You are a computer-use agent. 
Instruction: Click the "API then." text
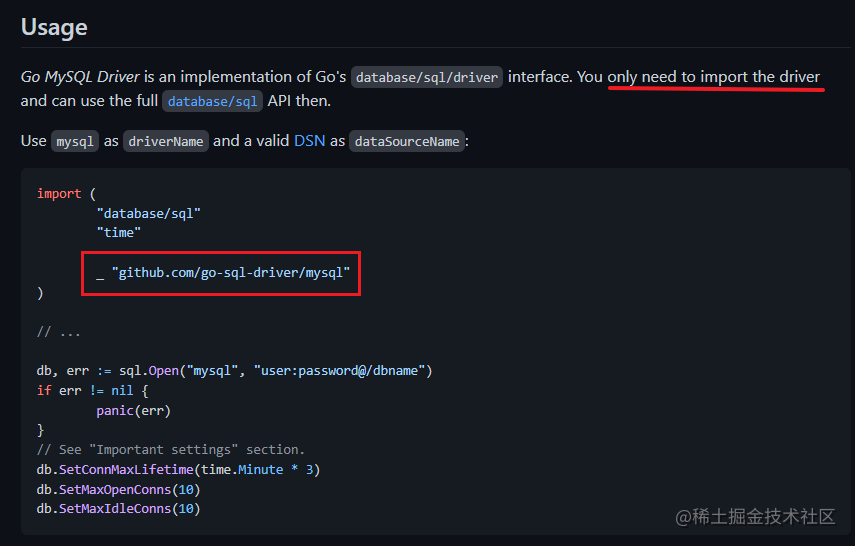coord(299,101)
